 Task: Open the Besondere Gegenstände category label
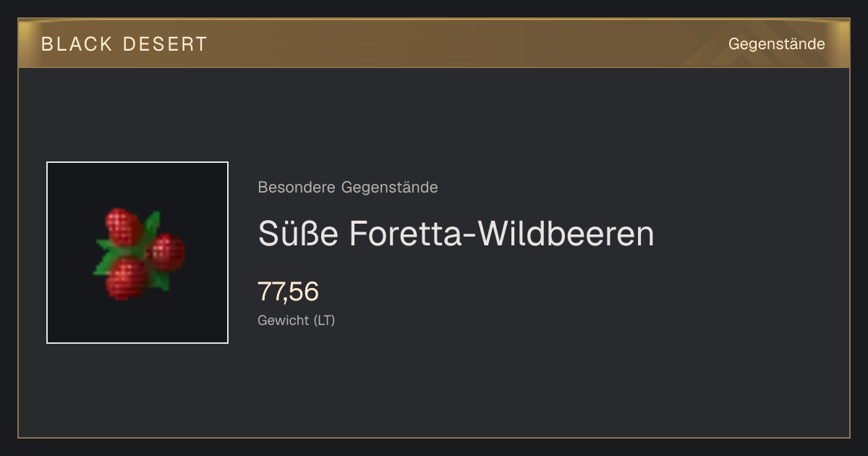click(348, 187)
